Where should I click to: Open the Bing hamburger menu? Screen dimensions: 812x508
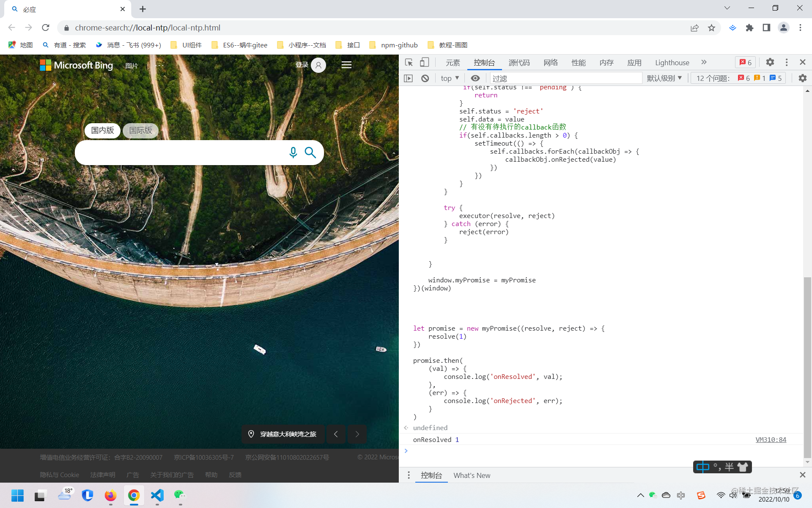coord(346,65)
